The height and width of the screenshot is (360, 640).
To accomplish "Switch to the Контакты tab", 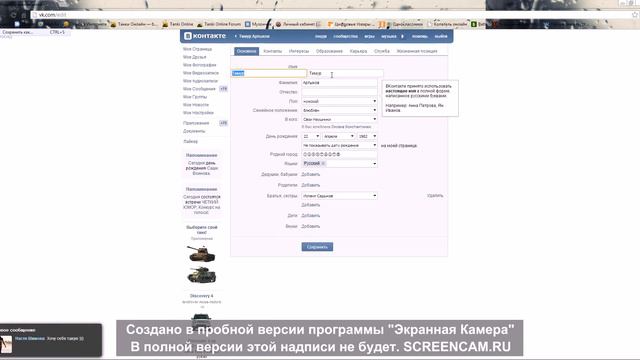I will pos(272,51).
